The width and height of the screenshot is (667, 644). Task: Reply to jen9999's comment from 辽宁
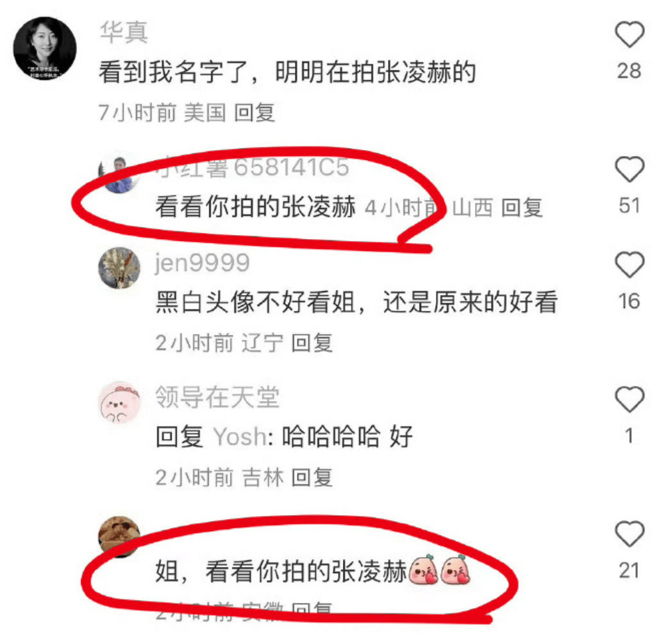[x=312, y=343]
